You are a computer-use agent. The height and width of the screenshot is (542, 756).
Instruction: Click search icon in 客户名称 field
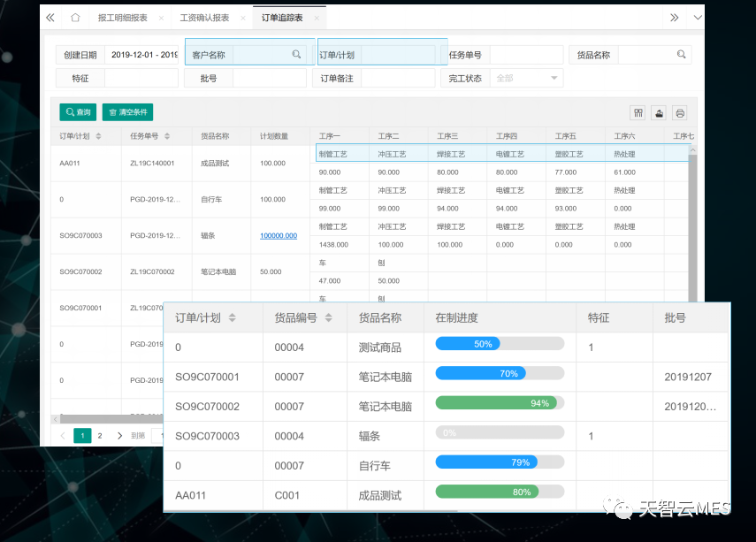point(297,55)
